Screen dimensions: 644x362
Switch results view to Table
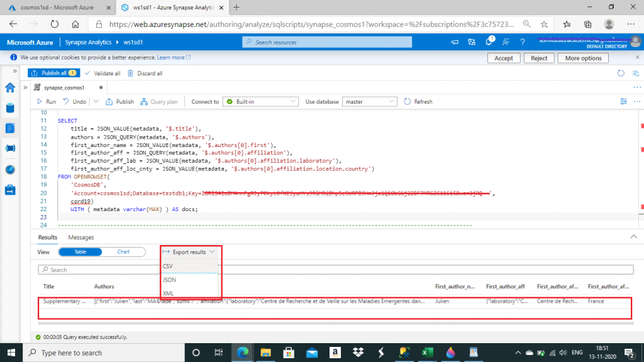[80, 252]
